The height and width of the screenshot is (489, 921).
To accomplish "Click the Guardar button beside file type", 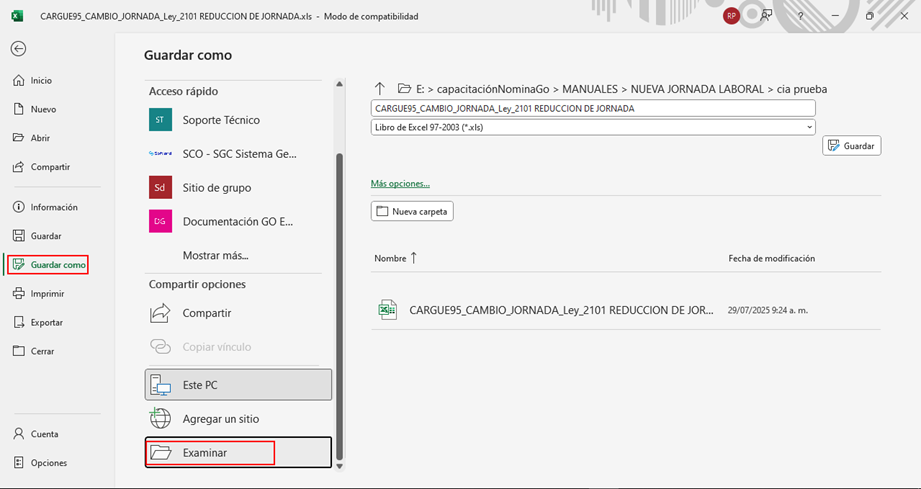I will (x=851, y=146).
